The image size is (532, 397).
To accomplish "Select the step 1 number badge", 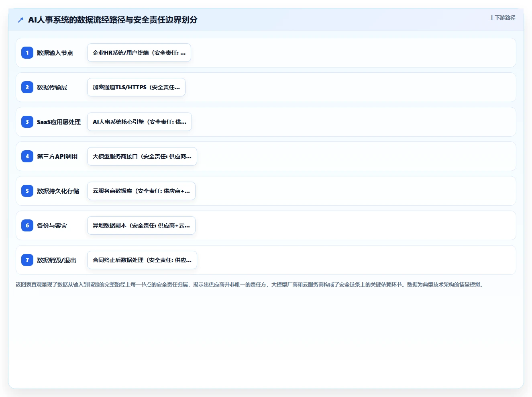I will point(27,53).
